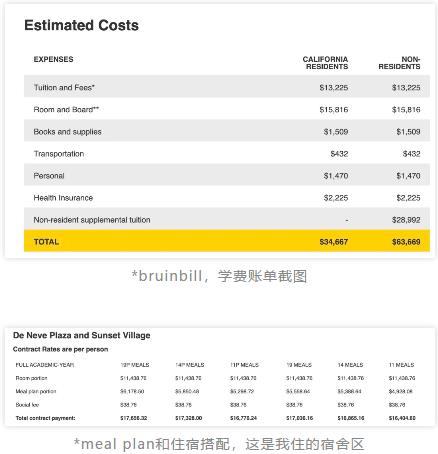Select the Personal expense row
This screenshot has height=454, width=438.
coord(227,175)
